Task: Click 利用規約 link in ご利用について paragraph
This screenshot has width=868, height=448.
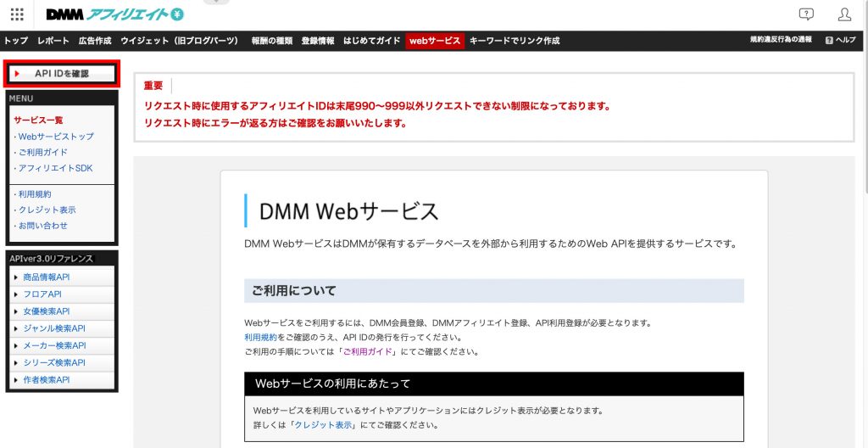Action: point(261,337)
